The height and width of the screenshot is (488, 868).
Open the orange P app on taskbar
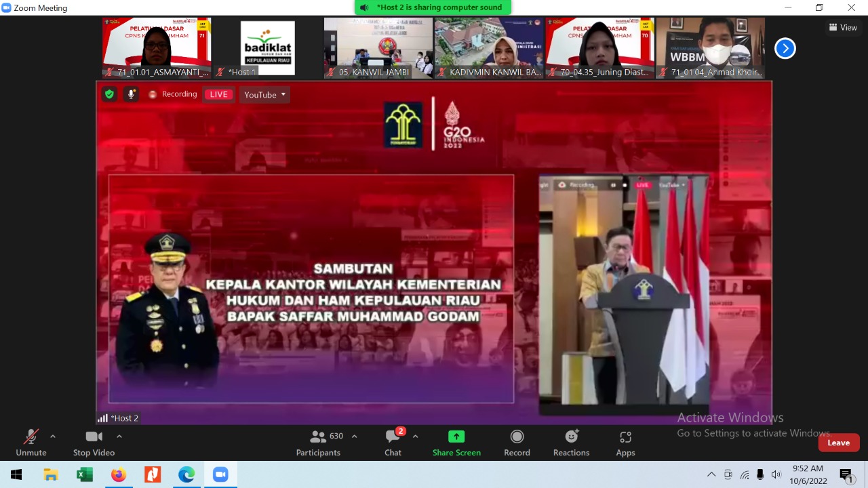click(x=153, y=474)
